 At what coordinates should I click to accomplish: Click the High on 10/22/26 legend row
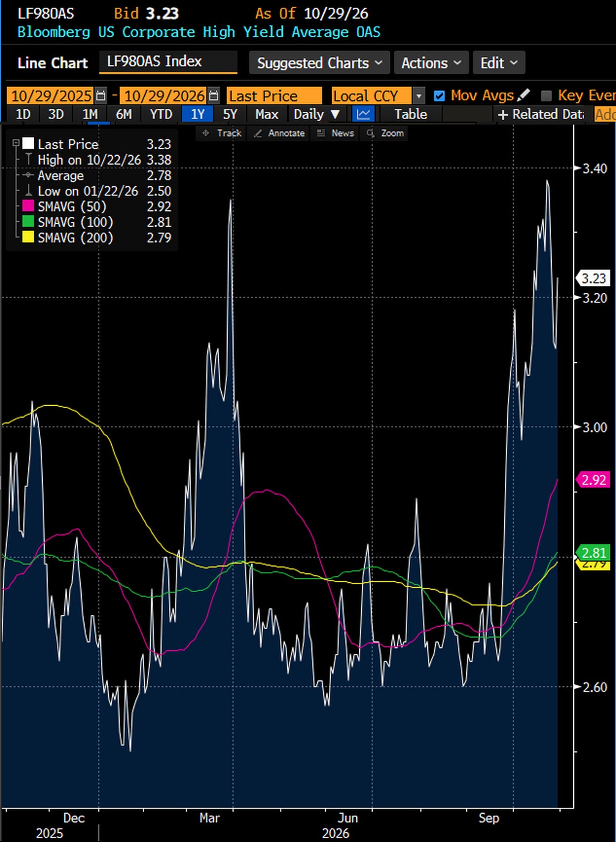[97, 160]
